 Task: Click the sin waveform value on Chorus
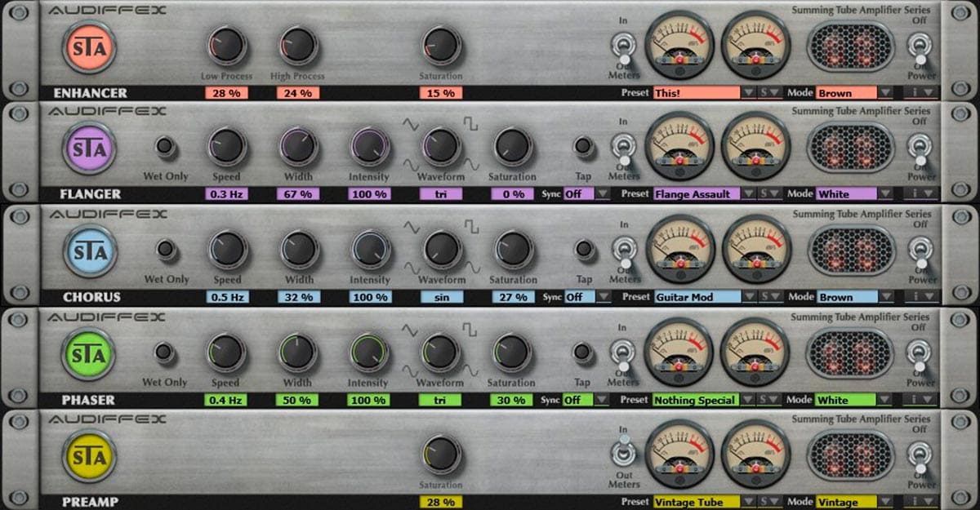coord(441,297)
